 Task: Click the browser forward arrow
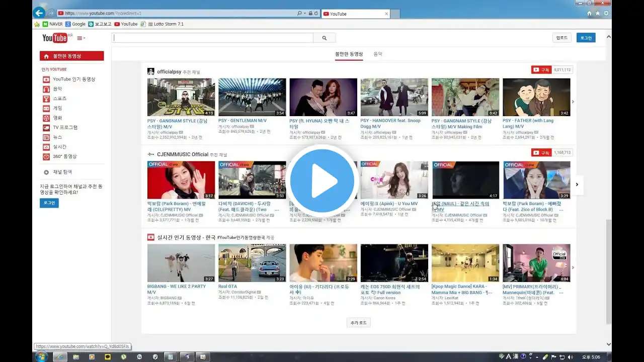coord(51,13)
